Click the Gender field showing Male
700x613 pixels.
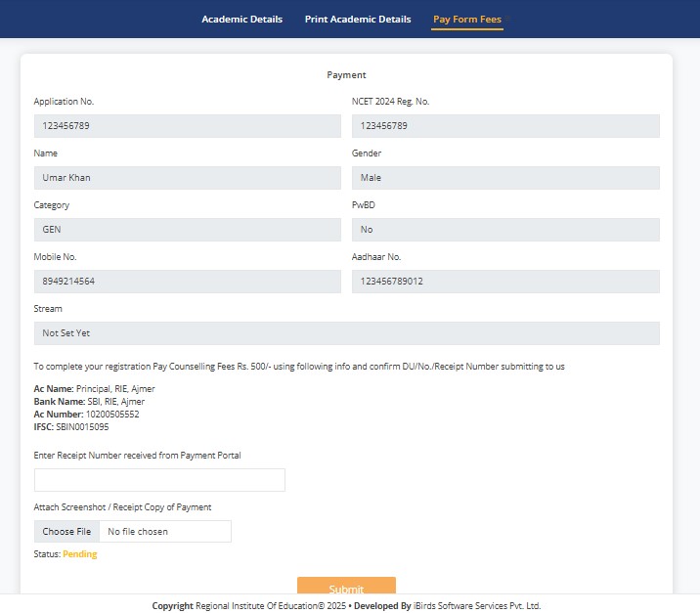coord(504,178)
